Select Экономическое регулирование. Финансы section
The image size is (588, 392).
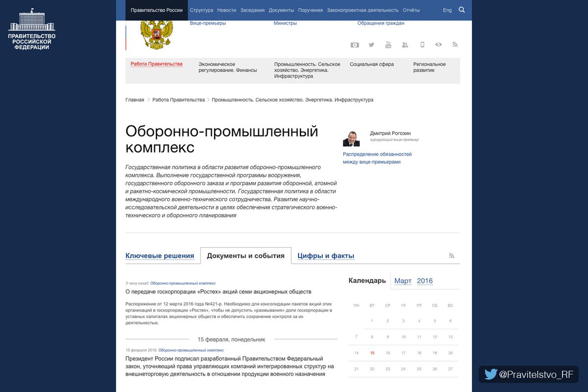(227, 67)
